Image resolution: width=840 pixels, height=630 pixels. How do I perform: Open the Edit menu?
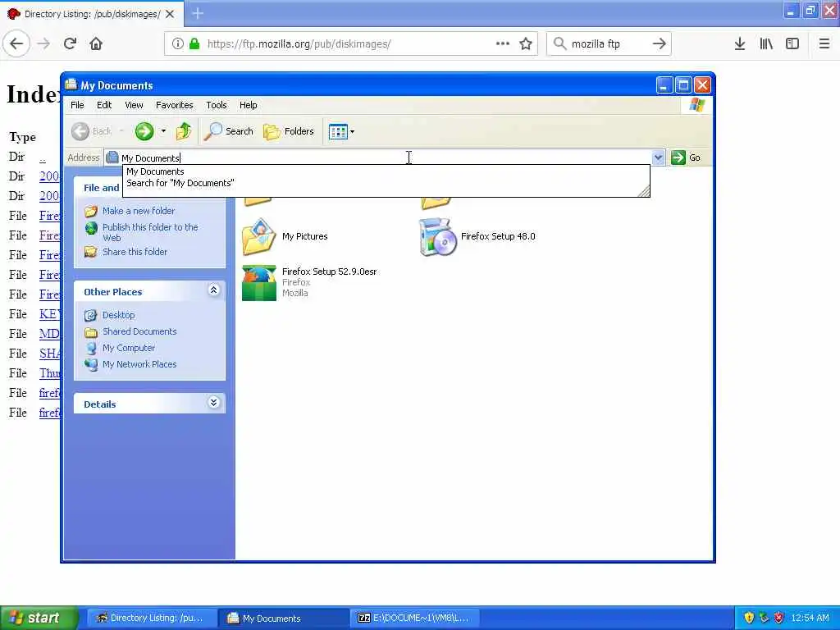click(104, 105)
